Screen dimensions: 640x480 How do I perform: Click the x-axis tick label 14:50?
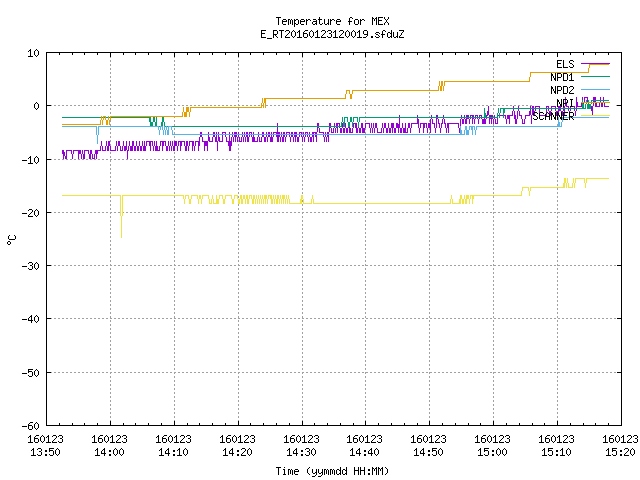click(x=429, y=452)
